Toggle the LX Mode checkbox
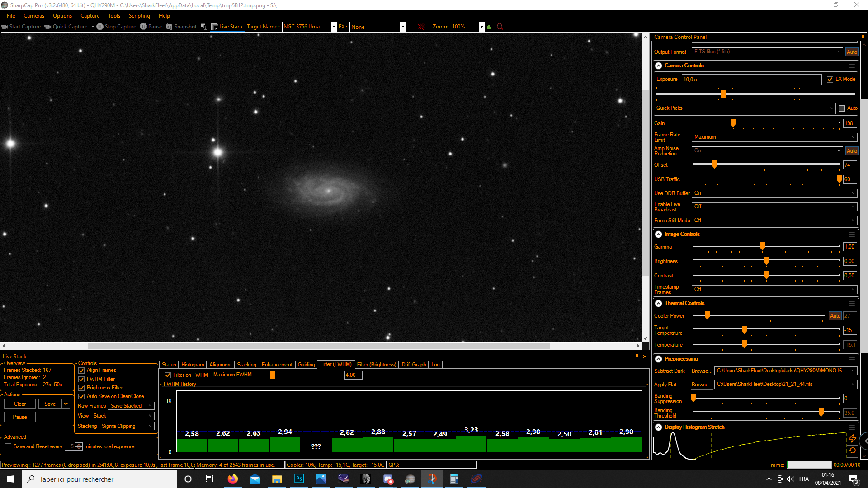The width and height of the screenshot is (868, 488). [830, 80]
